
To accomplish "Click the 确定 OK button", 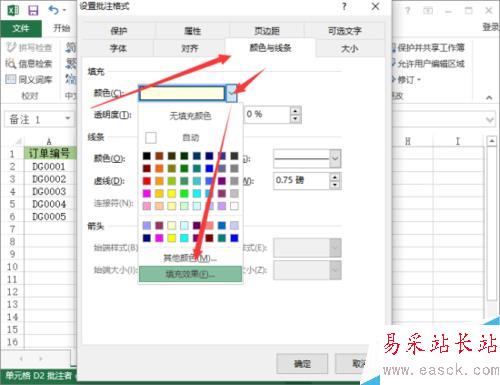I will (302, 364).
